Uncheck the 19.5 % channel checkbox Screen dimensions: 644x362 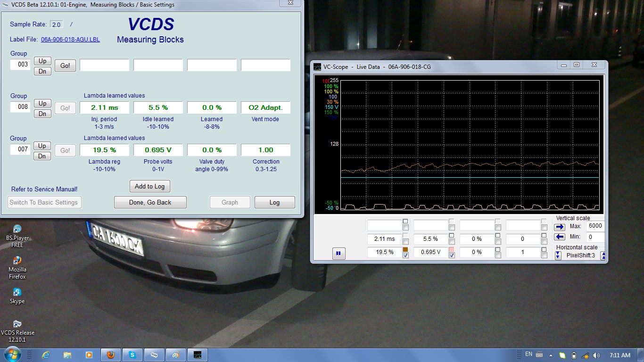tap(405, 255)
